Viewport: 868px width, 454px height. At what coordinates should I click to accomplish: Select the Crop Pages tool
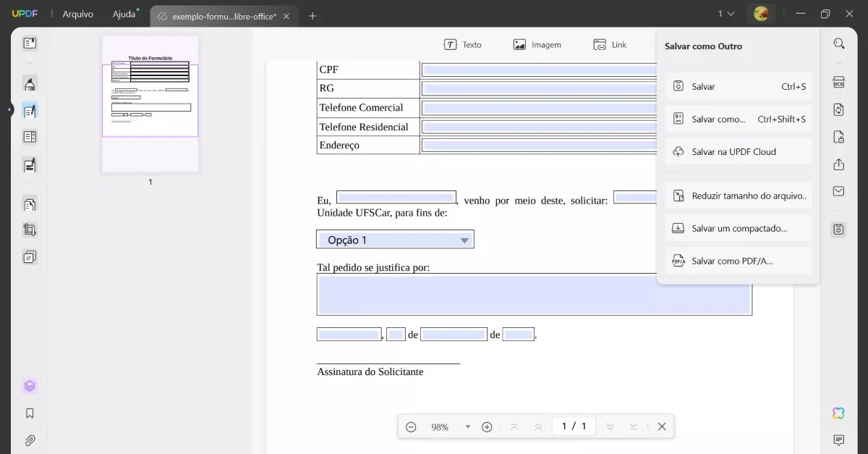[x=29, y=229]
